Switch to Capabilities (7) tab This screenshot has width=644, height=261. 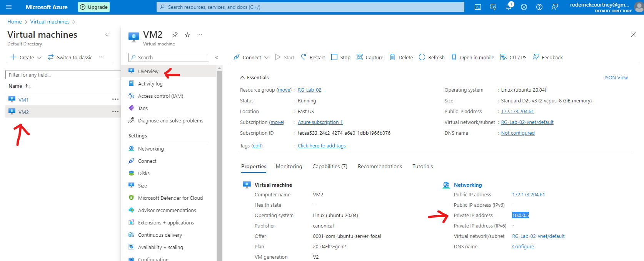click(x=330, y=166)
